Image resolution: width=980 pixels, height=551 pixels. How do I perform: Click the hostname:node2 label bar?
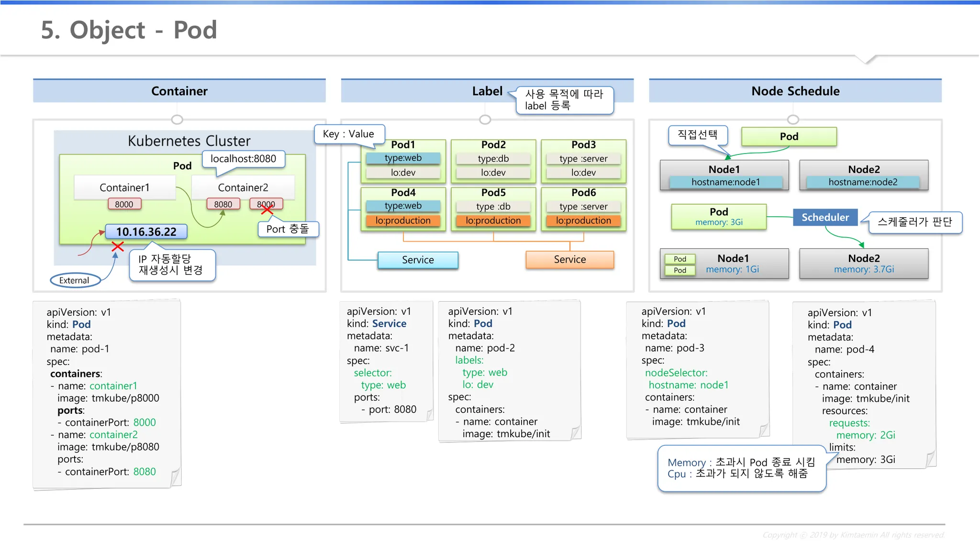(863, 182)
